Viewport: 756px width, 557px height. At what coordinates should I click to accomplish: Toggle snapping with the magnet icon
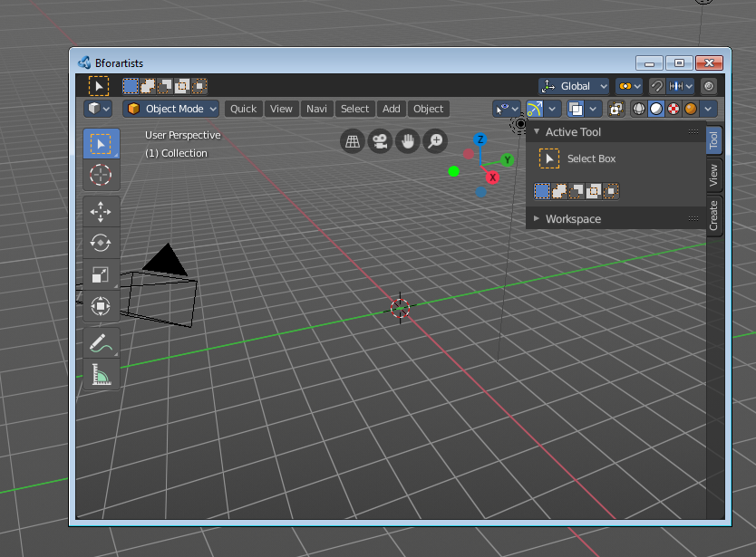click(656, 86)
